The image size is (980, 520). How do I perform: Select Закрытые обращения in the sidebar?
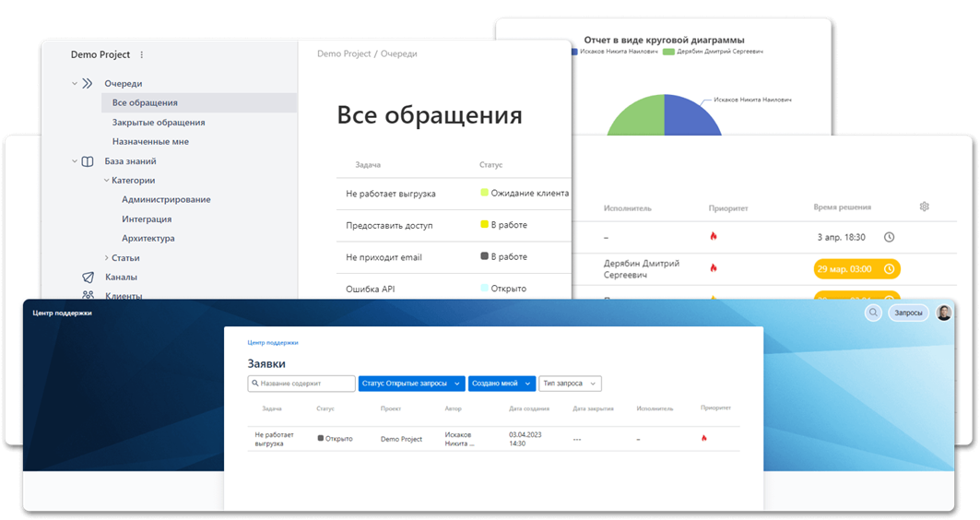point(159,122)
